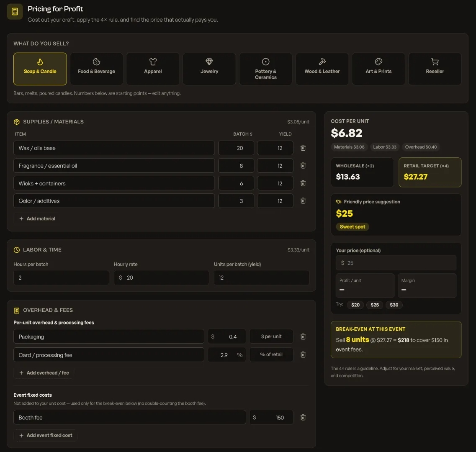The height and width of the screenshot is (452, 476).
Task: Click the 'Overhead $0.40' chip
Action: coord(421,147)
